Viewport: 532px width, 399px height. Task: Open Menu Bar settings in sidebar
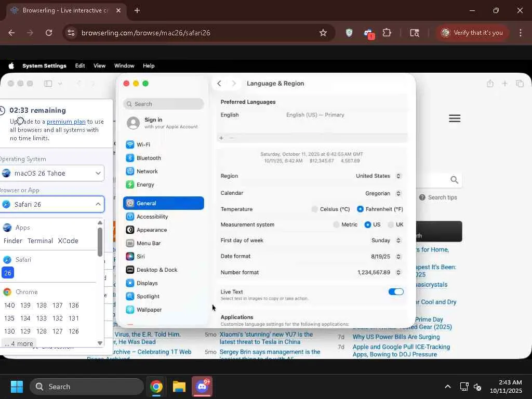coord(163,243)
